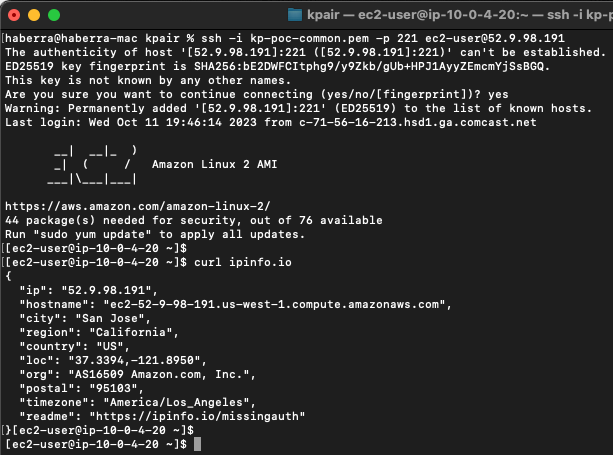Click the blue folder icon in title bar
The height and width of the screenshot is (455, 613).
[x=295, y=15]
